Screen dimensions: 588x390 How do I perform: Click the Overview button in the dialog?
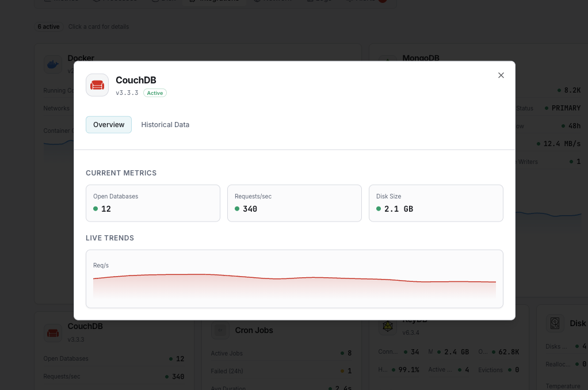(x=109, y=124)
